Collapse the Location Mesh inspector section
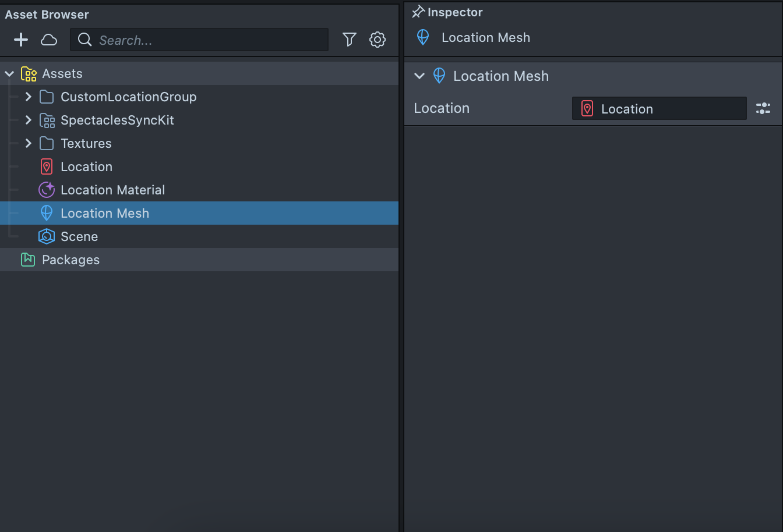The width and height of the screenshot is (783, 532). click(419, 76)
